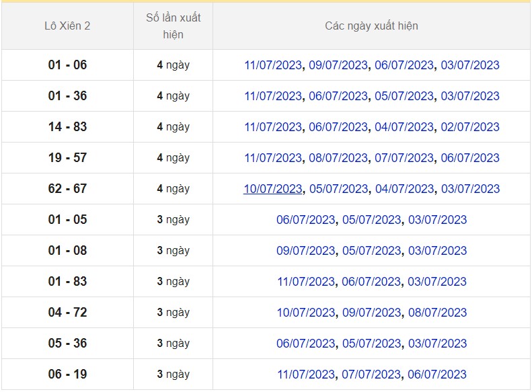Open underlined 10/07/2023 link in 62 - 67 row

point(273,189)
